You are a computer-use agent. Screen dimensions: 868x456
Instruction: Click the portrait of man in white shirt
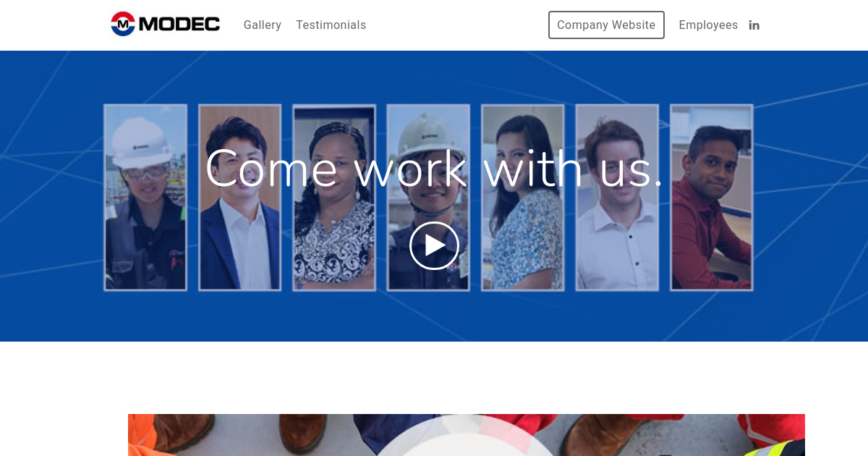pyautogui.click(x=617, y=198)
